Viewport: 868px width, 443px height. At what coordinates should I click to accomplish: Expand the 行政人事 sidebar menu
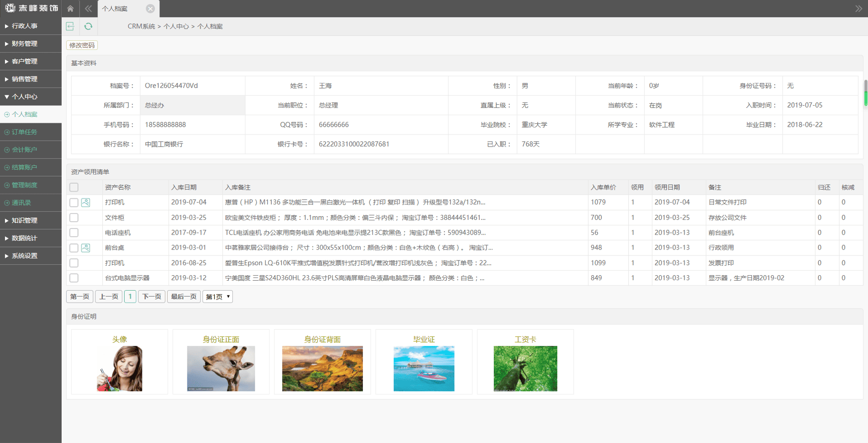(x=31, y=26)
